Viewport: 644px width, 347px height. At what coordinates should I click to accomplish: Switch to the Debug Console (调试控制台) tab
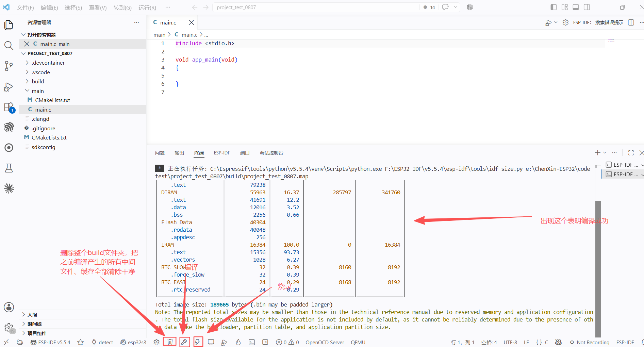(271, 153)
